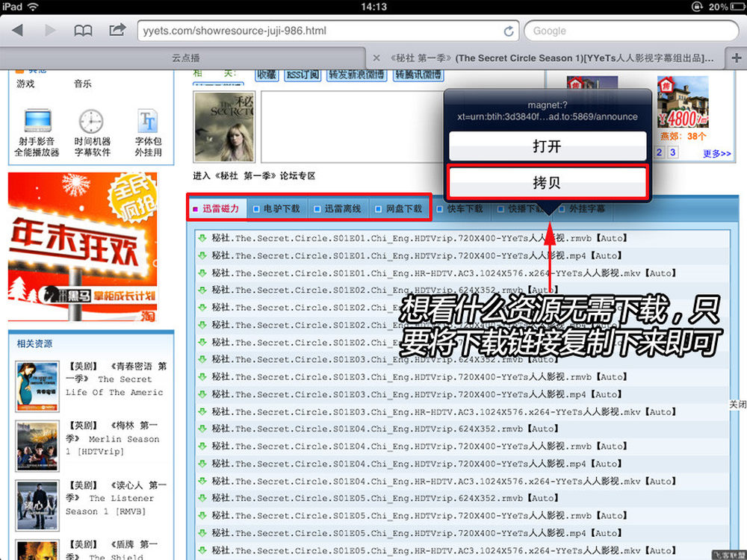This screenshot has width=747, height=560.
Task: Click green arrow beside S01E04 720X400 rmvb
Action: click(202, 447)
